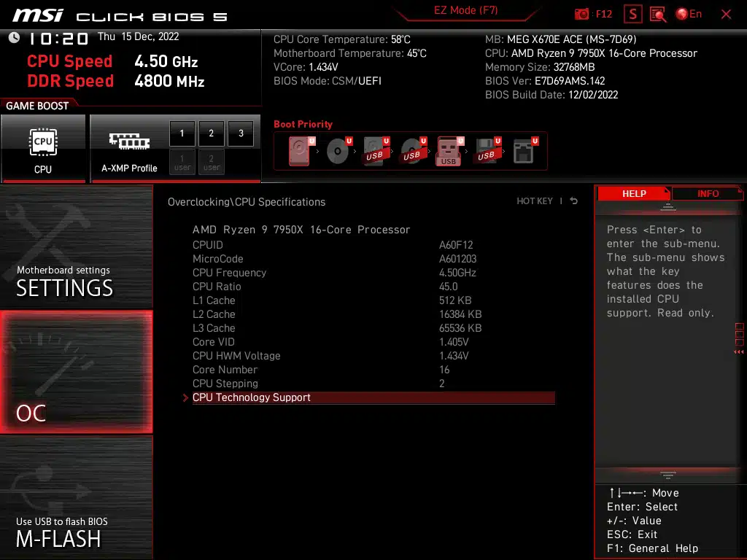Viewport: 747px width, 560px height.
Task: Open the OC overclocking section
Action: 76,372
